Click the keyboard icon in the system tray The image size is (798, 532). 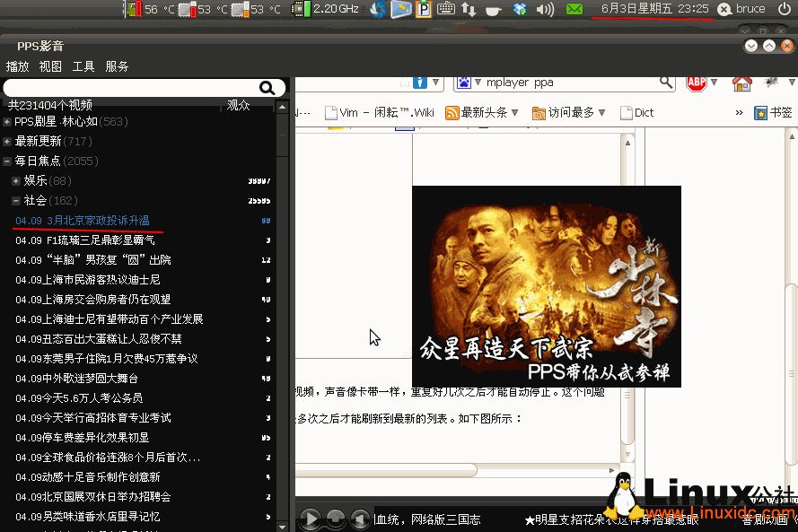click(446, 11)
